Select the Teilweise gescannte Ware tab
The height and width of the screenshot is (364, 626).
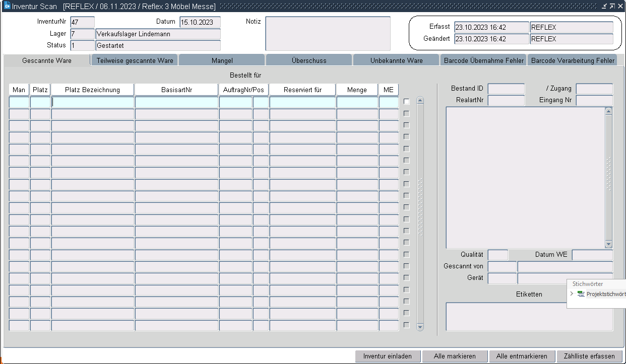135,60
